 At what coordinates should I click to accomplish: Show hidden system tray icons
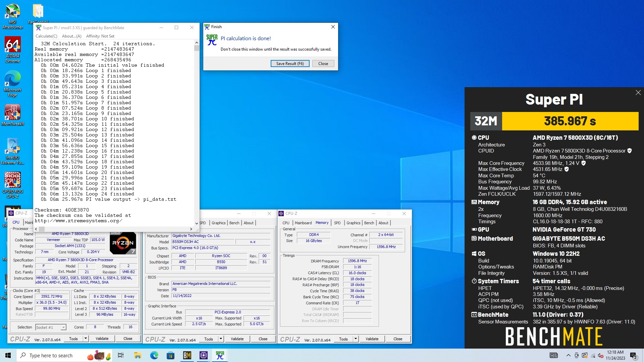tap(568, 356)
